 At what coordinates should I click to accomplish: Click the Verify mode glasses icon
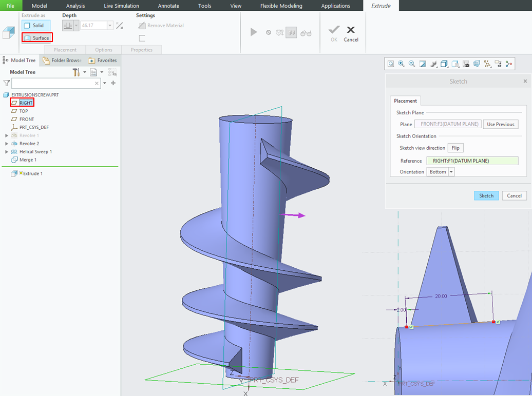tap(306, 33)
